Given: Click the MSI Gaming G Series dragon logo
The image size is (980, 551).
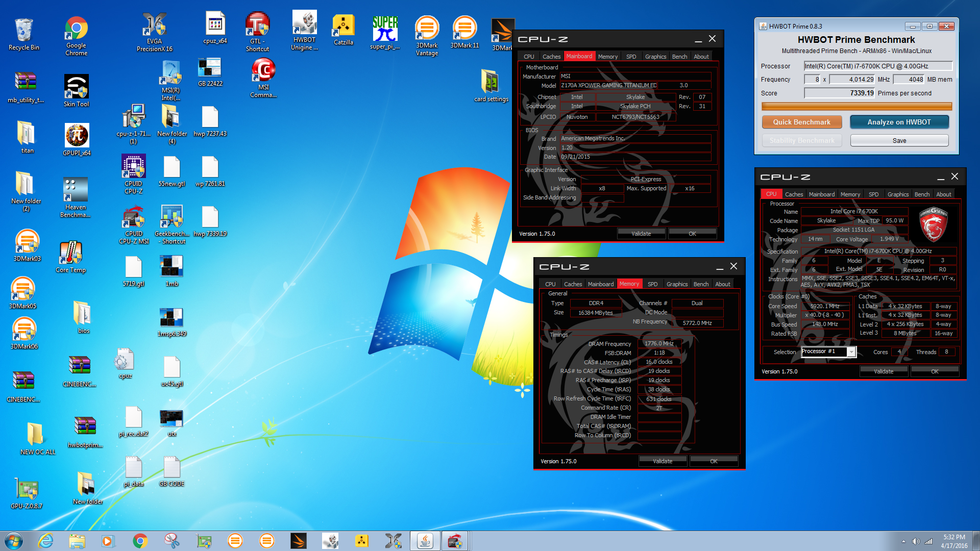Looking at the screenshot, I should pyautogui.click(x=933, y=224).
